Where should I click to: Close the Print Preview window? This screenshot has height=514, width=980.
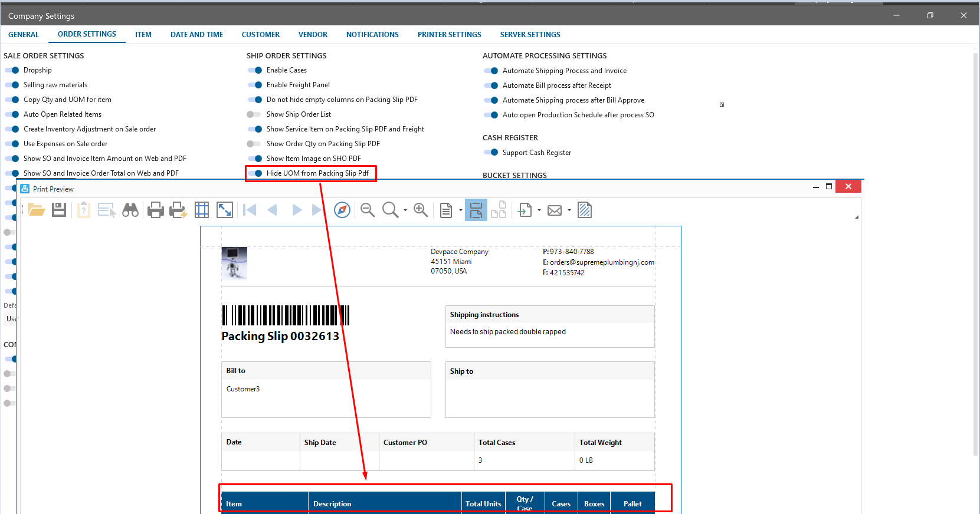(848, 187)
